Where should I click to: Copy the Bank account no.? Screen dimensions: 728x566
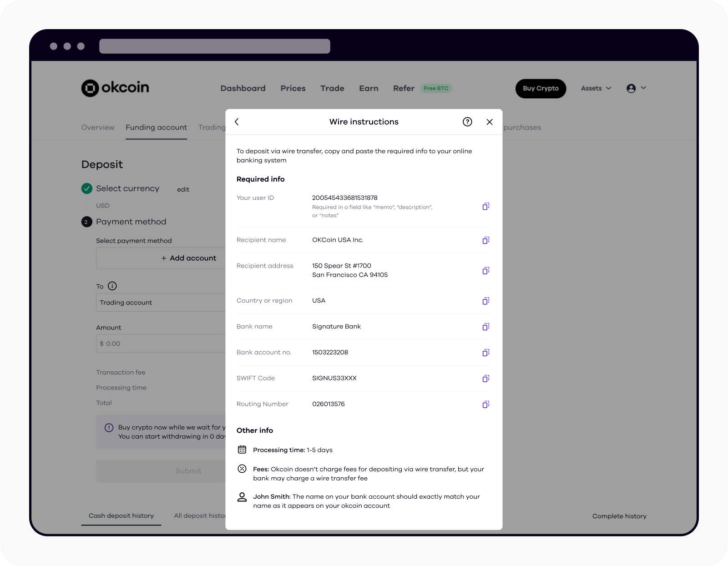click(x=486, y=353)
